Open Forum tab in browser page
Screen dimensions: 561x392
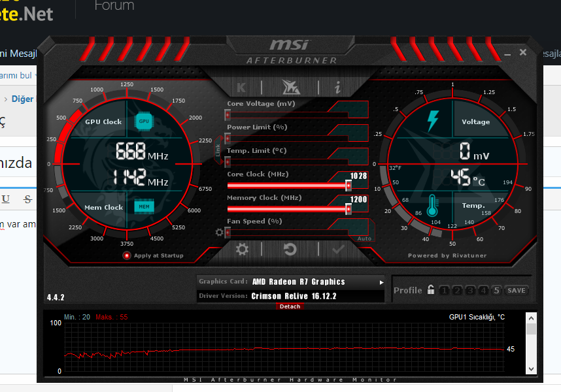coord(114,5)
